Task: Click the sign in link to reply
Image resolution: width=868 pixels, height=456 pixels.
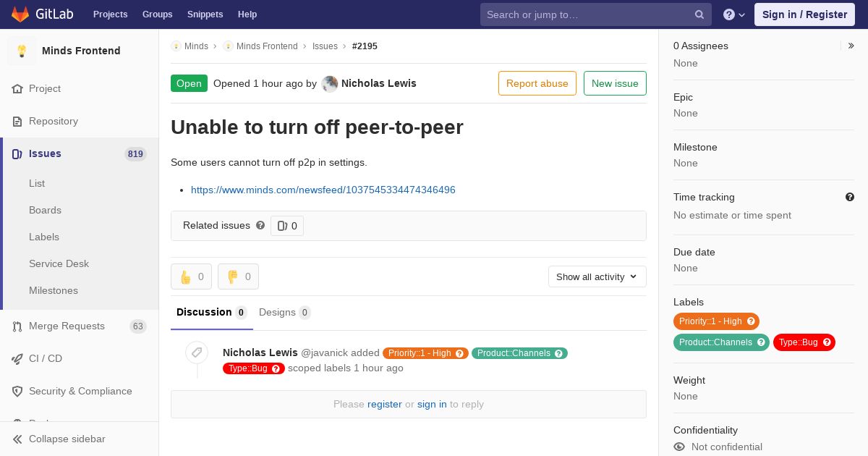Action: click(x=432, y=404)
